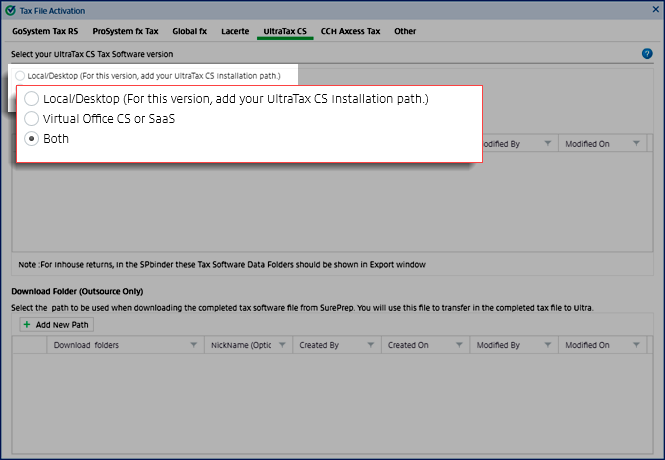
Task: Open the GoSystem Tax RS tab
Action: (x=45, y=31)
